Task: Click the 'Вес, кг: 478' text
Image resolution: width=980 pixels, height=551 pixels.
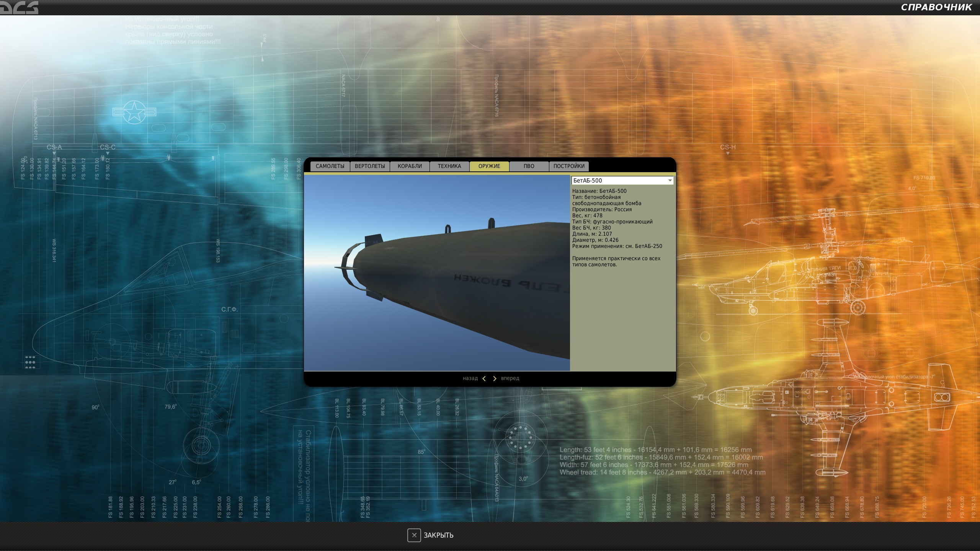Action: [x=587, y=215]
